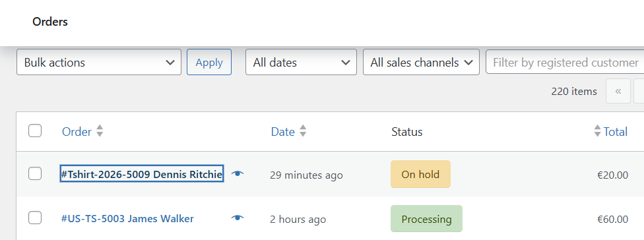Expand the All sales channels dropdown
The height and width of the screenshot is (240, 644).
coord(422,63)
